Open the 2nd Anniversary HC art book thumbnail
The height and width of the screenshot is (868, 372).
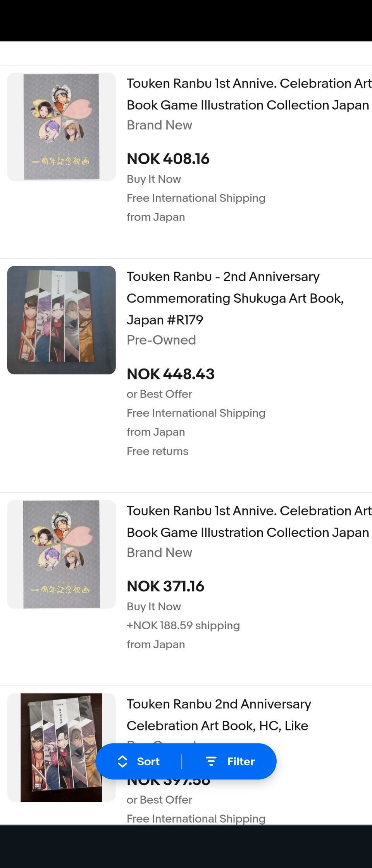[62, 747]
